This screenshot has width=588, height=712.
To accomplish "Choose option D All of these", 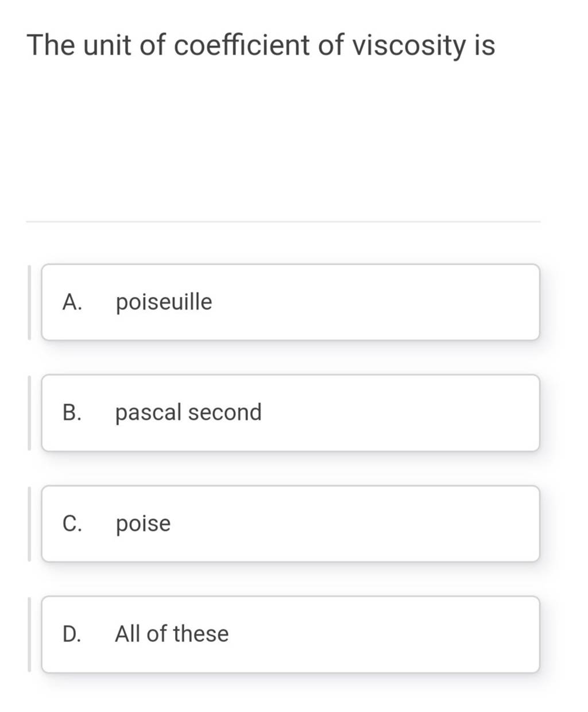I will point(291,634).
